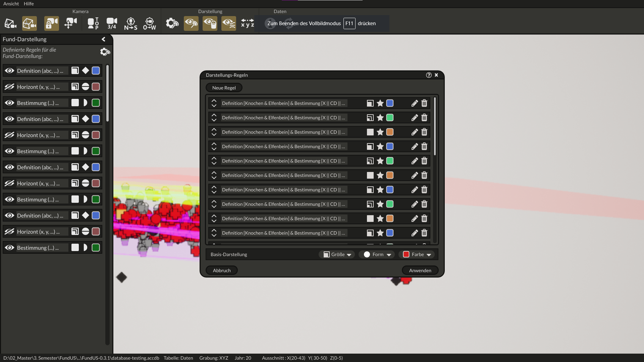Click 'Jahr: 20' in status bar
644x362 pixels.
[x=243, y=358]
